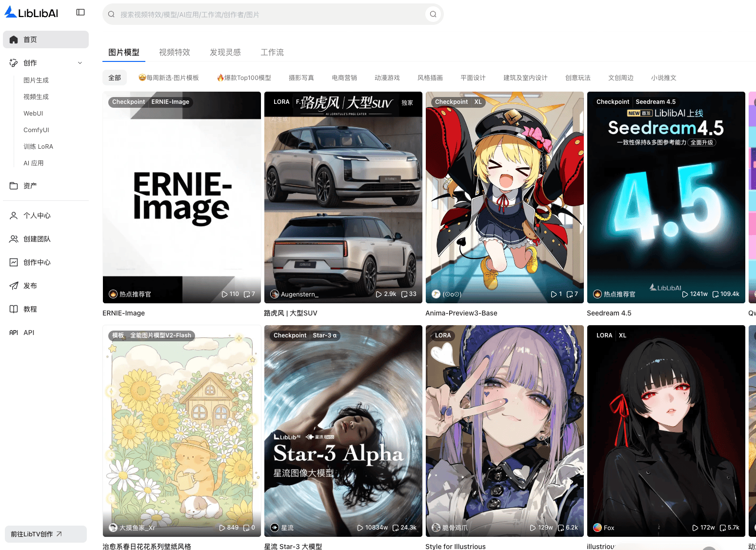Open the 教程 book icon
The width and height of the screenshot is (756, 550).
tap(14, 309)
